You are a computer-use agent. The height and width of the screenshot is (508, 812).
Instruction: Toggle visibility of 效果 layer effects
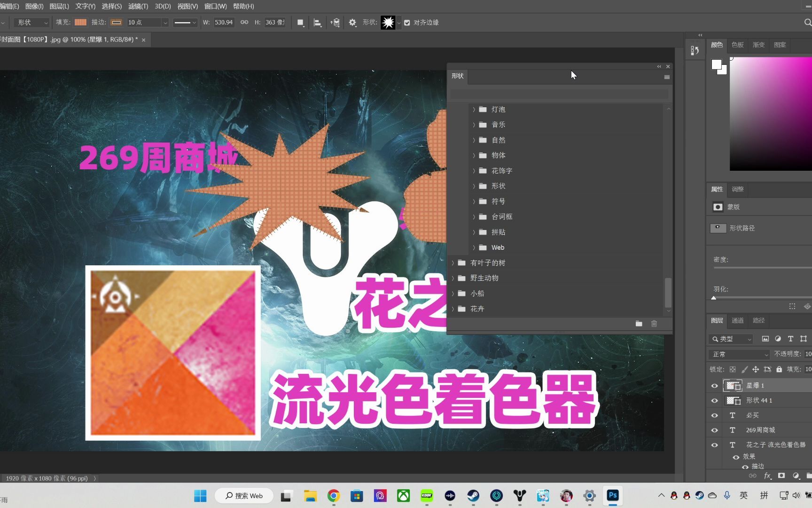(736, 457)
